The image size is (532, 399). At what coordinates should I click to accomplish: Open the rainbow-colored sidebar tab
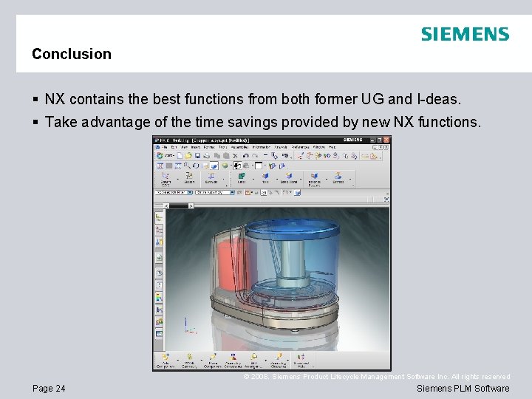point(159,298)
